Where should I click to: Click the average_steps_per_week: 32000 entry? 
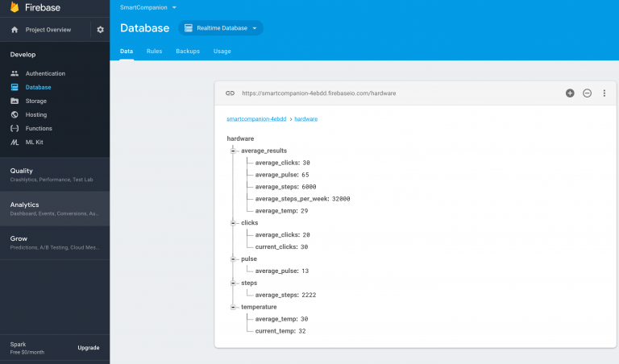pos(302,199)
